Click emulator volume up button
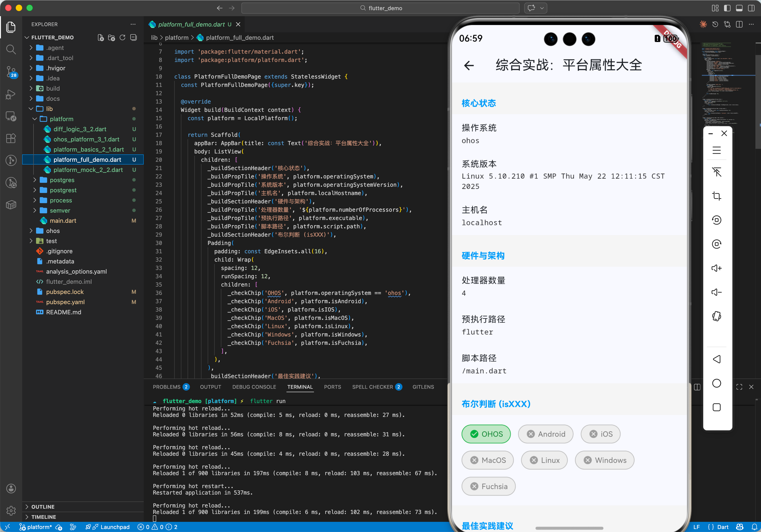Screen dimensions: 761x532 (x=716, y=268)
